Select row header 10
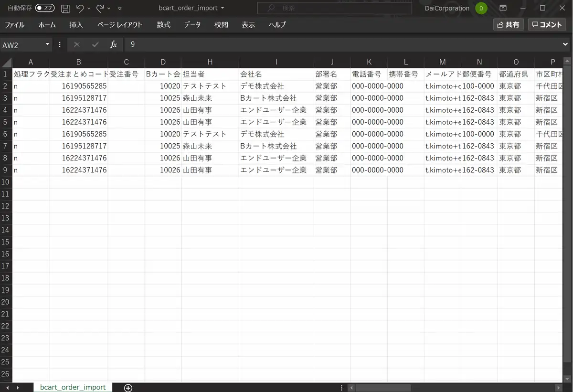 (6, 182)
